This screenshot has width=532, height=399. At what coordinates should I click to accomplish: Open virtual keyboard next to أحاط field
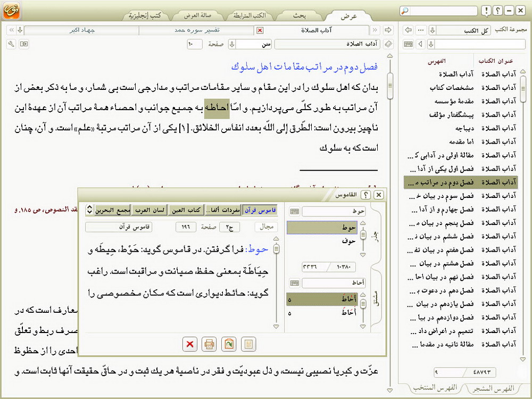point(295,282)
